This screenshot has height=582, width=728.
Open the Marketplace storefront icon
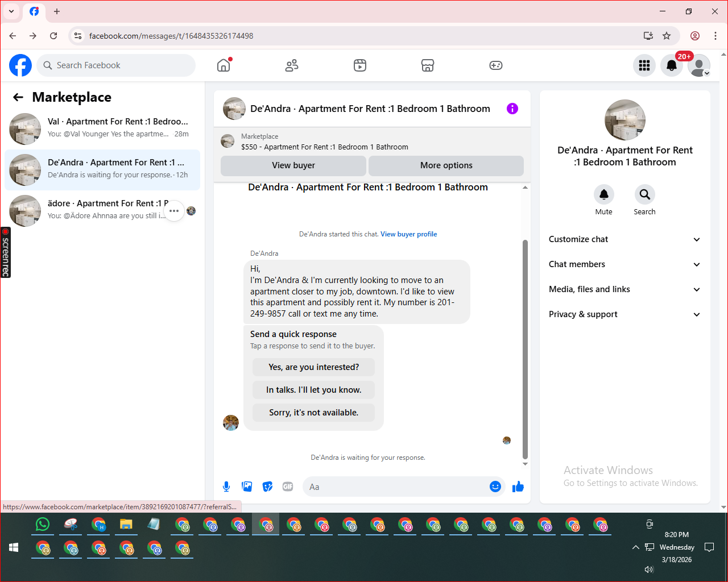[x=428, y=65]
